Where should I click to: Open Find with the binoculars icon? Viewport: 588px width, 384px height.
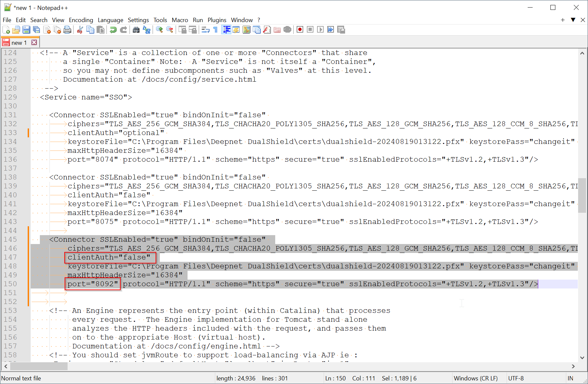pos(136,30)
